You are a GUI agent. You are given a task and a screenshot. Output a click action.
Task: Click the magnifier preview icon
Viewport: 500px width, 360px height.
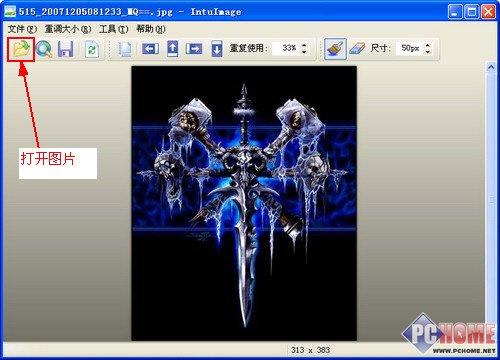[x=44, y=49]
